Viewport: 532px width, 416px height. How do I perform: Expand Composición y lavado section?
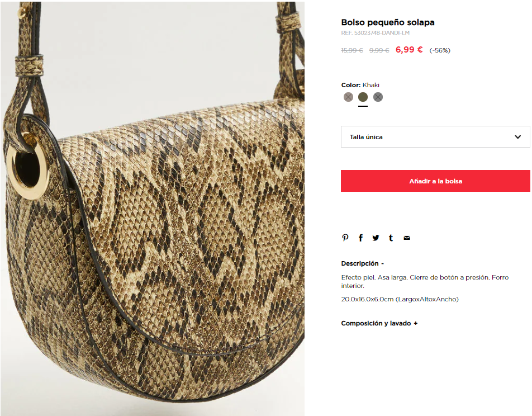[379, 323]
